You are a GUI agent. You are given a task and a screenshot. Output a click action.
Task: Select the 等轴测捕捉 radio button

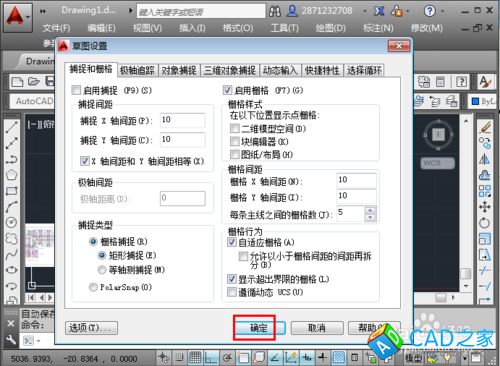(x=102, y=270)
